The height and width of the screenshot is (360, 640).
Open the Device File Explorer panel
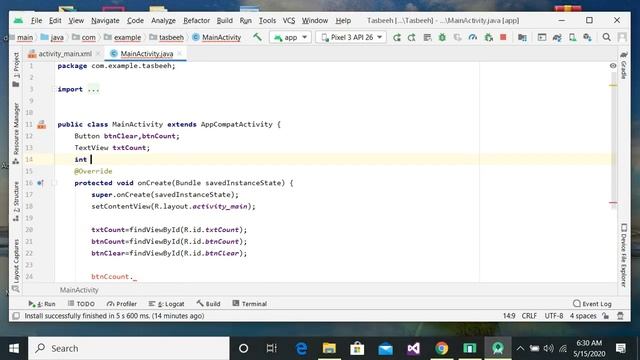623,255
